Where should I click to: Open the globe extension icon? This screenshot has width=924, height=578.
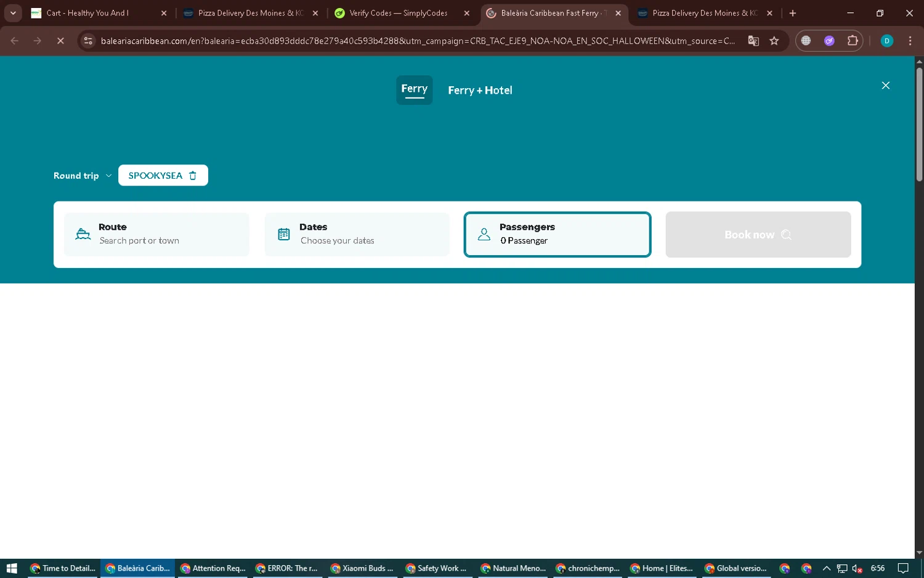[806, 41]
